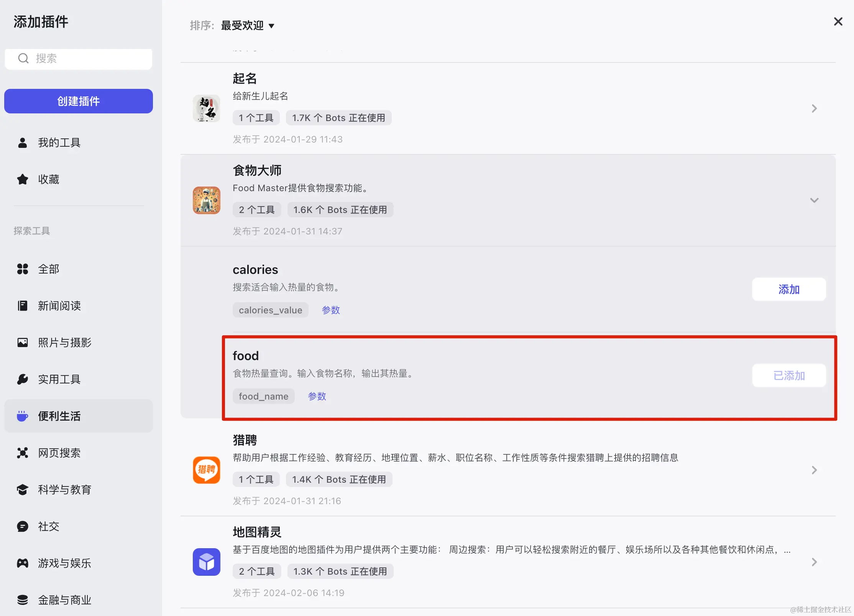Open 参数 link for calories_value
Image resolution: width=854 pixels, height=616 pixels.
coord(330,310)
